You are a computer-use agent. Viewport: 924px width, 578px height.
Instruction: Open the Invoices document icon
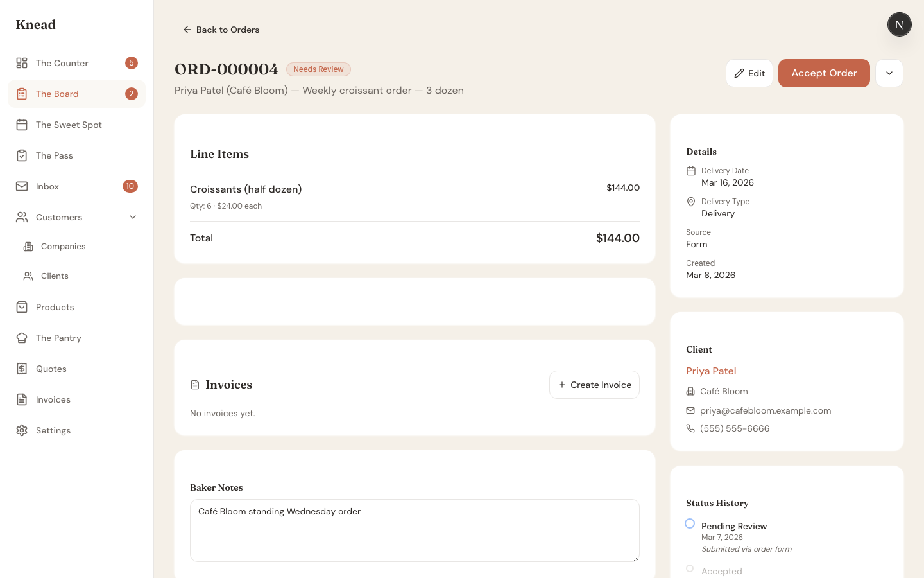point(21,399)
